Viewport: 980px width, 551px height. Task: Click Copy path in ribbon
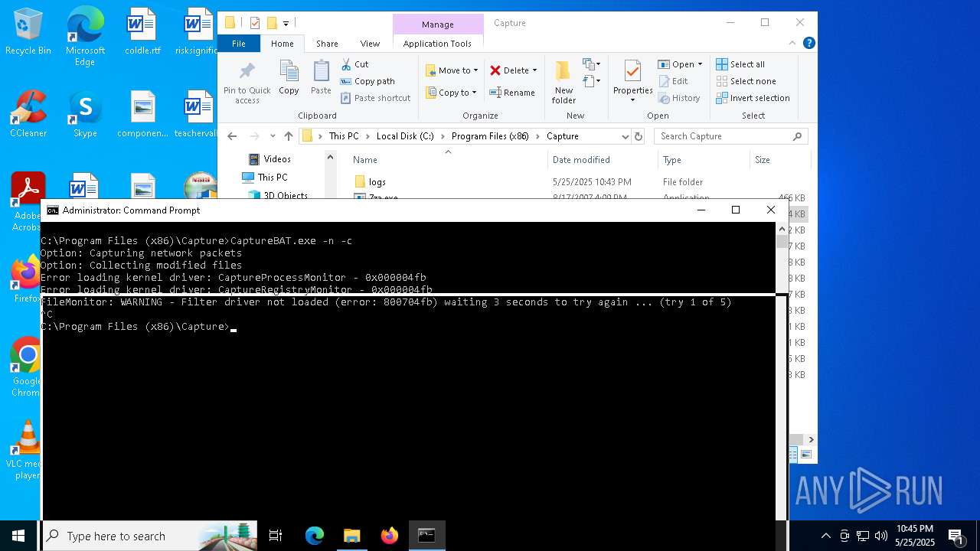[367, 81]
